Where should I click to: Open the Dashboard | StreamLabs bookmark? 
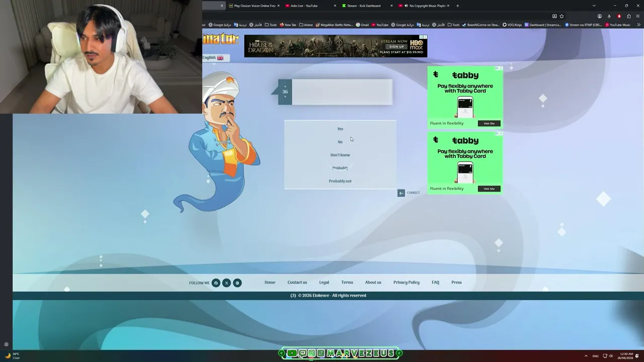(543, 25)
